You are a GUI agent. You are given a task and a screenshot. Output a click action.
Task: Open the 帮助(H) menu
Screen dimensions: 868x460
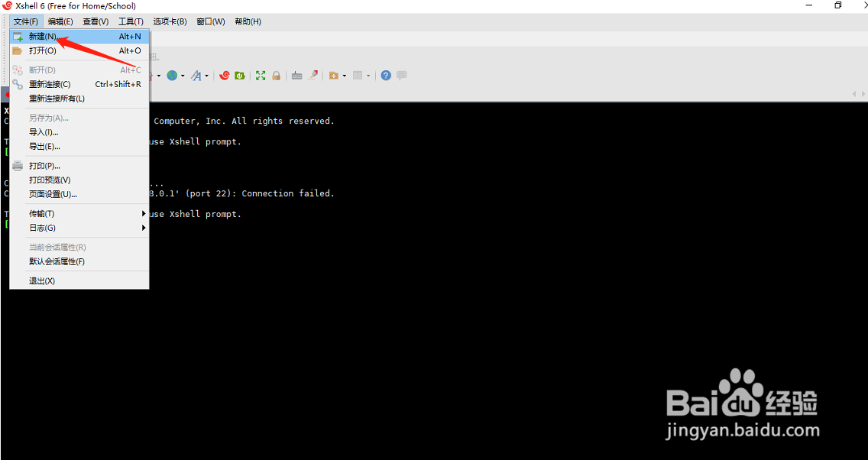[x=248, y=21]
